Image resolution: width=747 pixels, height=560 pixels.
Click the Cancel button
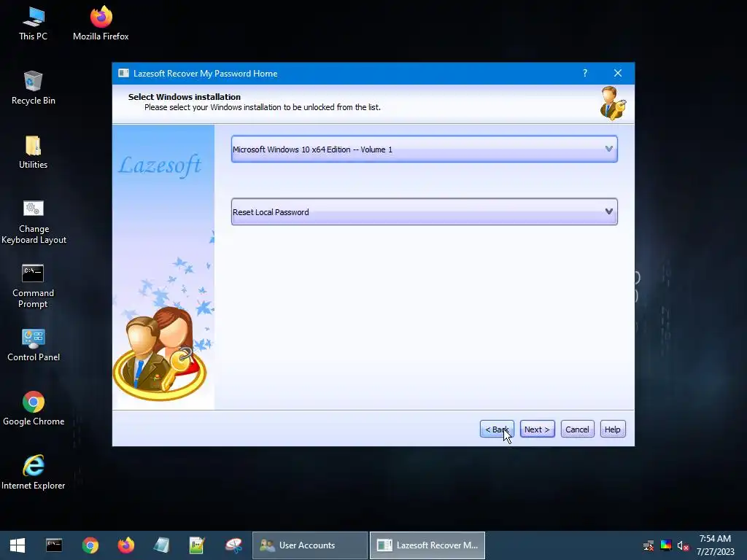pyautogui.click(x=578, y=429)
